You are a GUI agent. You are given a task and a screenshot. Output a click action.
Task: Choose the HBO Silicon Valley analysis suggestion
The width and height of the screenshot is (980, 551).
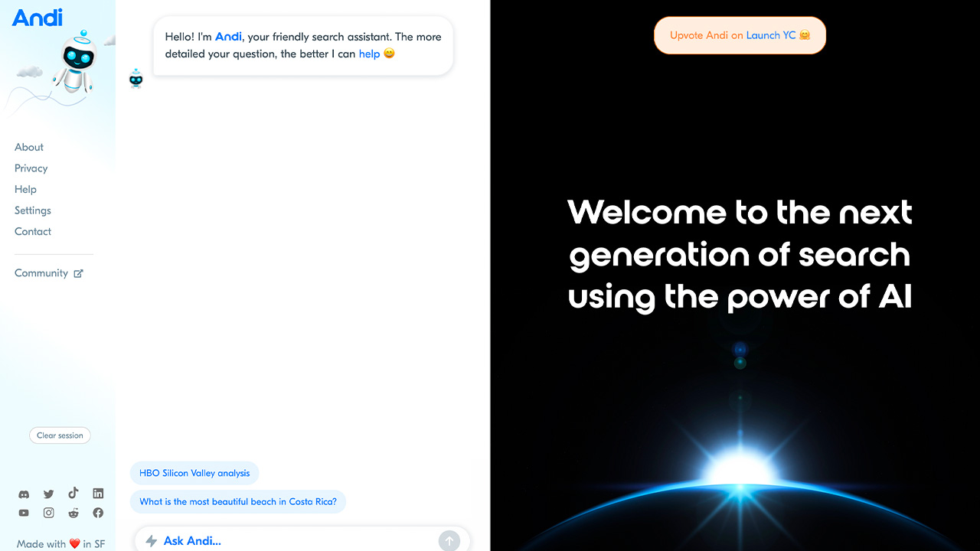coord(194,473)
